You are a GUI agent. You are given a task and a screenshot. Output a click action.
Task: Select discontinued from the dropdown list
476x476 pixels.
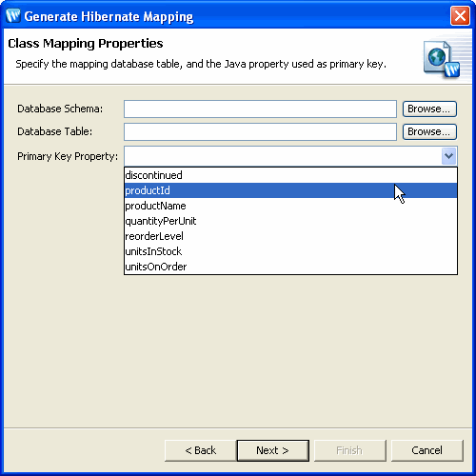tap(290, 175)
